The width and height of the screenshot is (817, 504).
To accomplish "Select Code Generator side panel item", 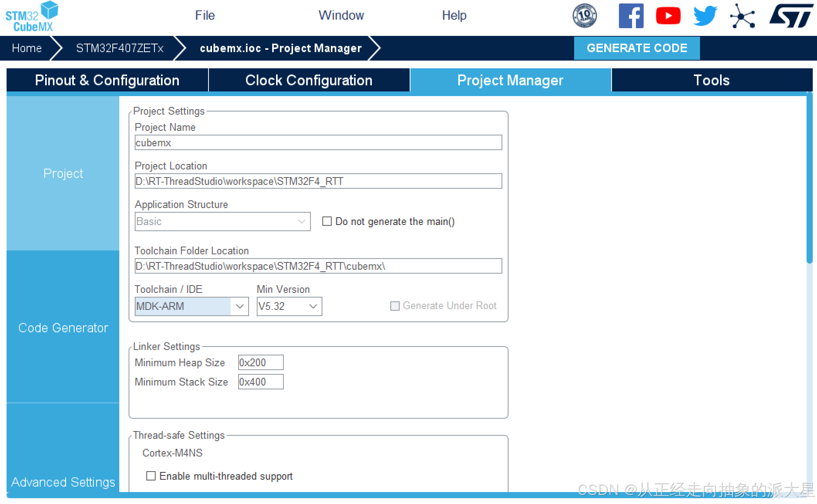I will click(x=63, y=327).
